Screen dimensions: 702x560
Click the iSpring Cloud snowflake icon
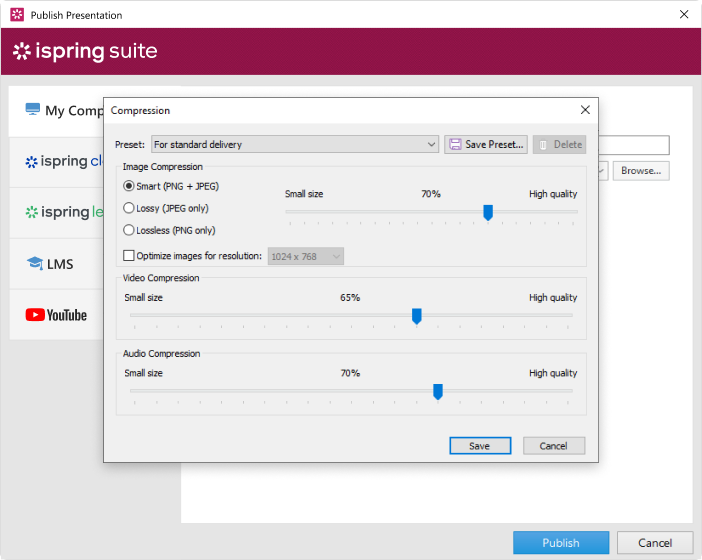(31, 162)
